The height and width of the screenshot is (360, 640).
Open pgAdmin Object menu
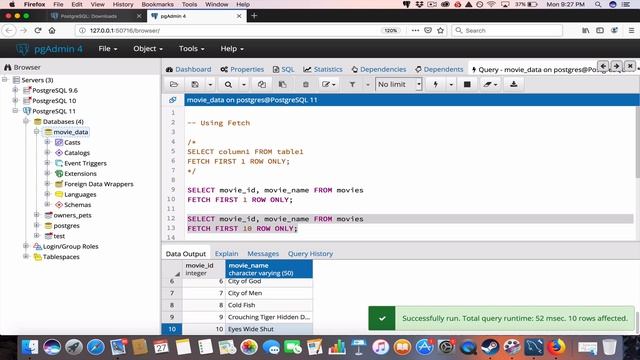(x=148, y=49)
